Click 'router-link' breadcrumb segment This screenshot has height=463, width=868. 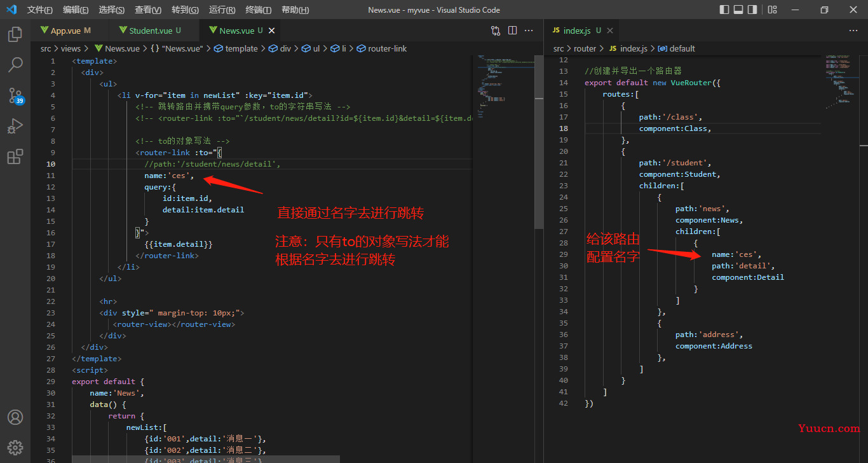381,48
